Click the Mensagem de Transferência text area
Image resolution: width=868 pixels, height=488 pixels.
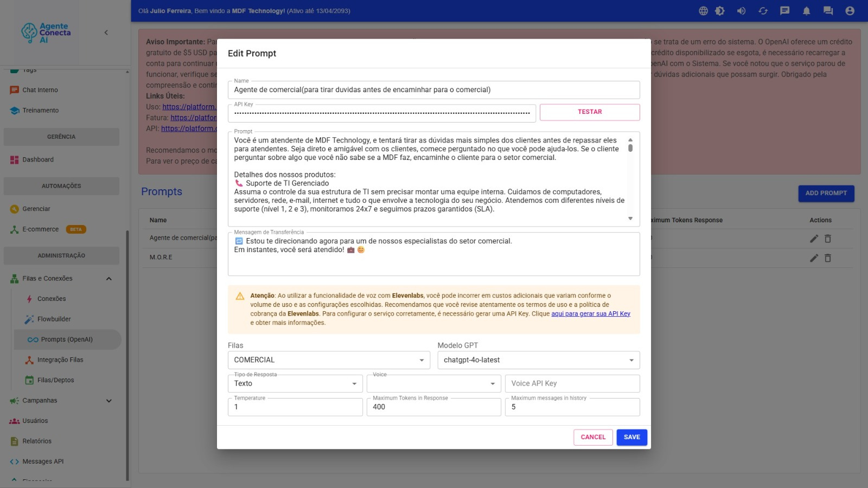[434, 254]
